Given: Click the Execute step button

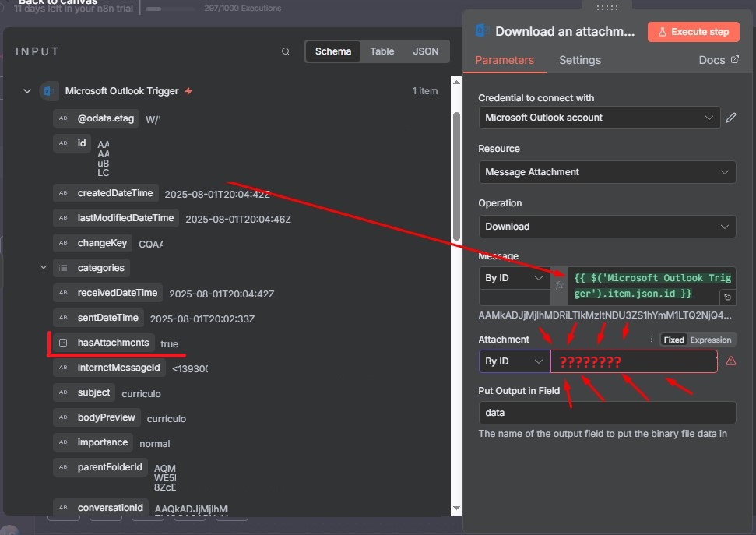Looking at the screenshot, I should pyautogui.click(x=693, y=32).
